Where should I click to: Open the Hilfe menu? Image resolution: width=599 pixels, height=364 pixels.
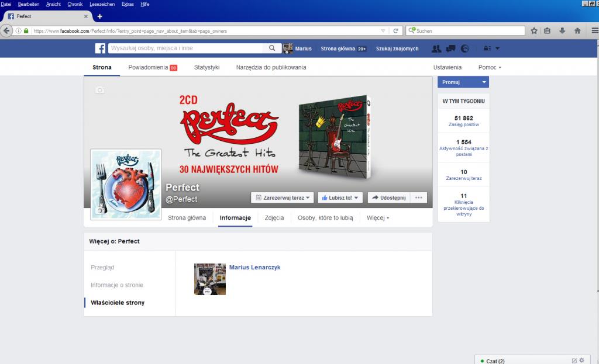coord(145,4)
